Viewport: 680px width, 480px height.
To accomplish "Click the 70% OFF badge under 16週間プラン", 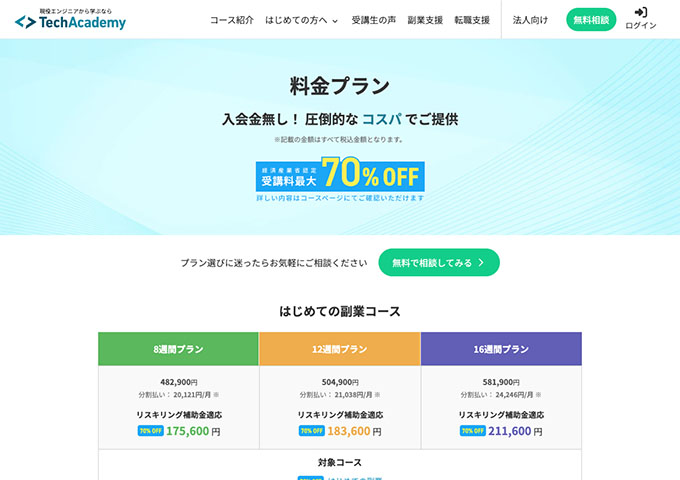I will 473,431.
